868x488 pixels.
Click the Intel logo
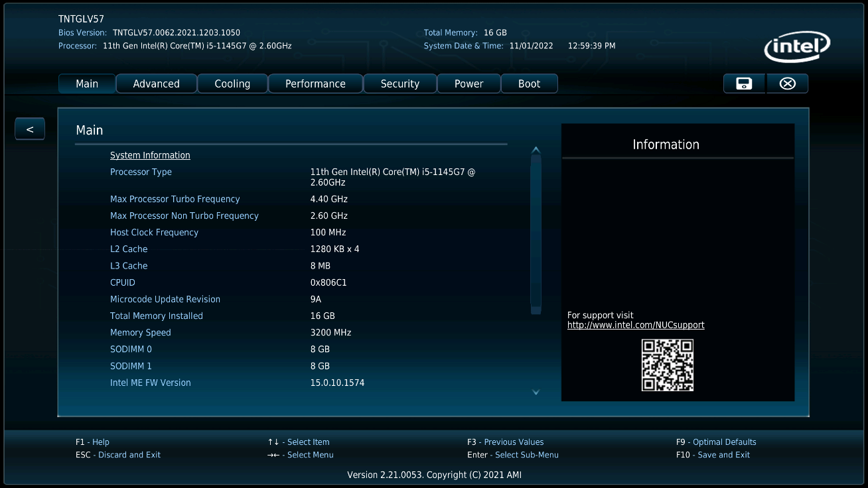[796, 46]
